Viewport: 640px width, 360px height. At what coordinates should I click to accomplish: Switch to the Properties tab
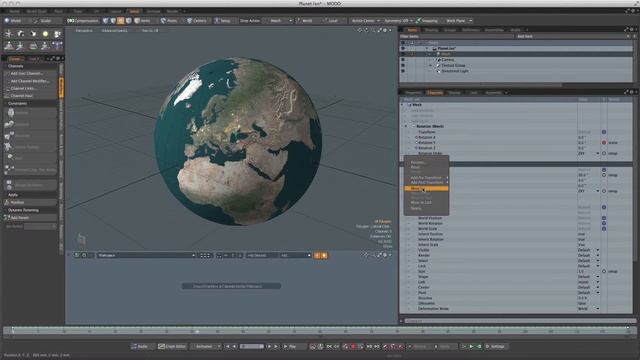[413, 93]
